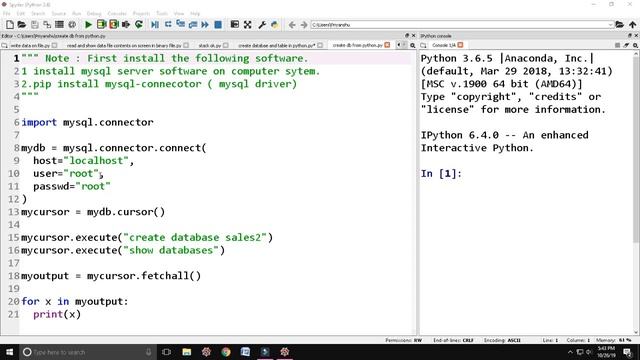The height and width of the screenshot is (360, 640).
Task: Browse console tabs list icon
Action: click(424, 45)
